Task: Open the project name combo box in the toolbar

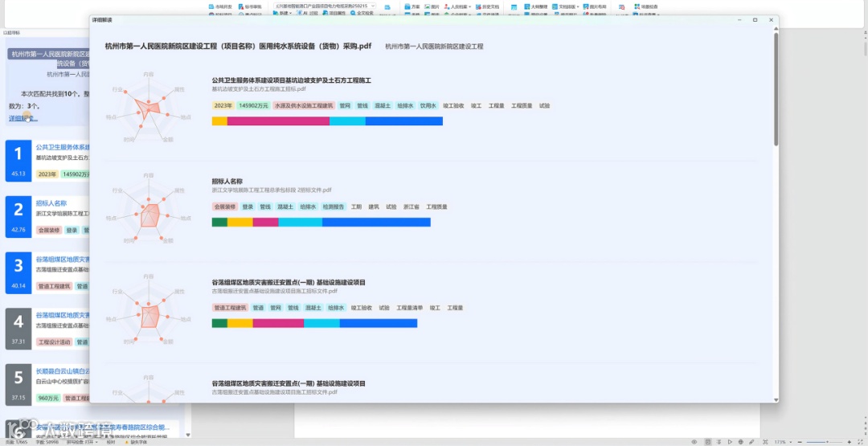Action: pyautogui.click(x=325, y=6)
